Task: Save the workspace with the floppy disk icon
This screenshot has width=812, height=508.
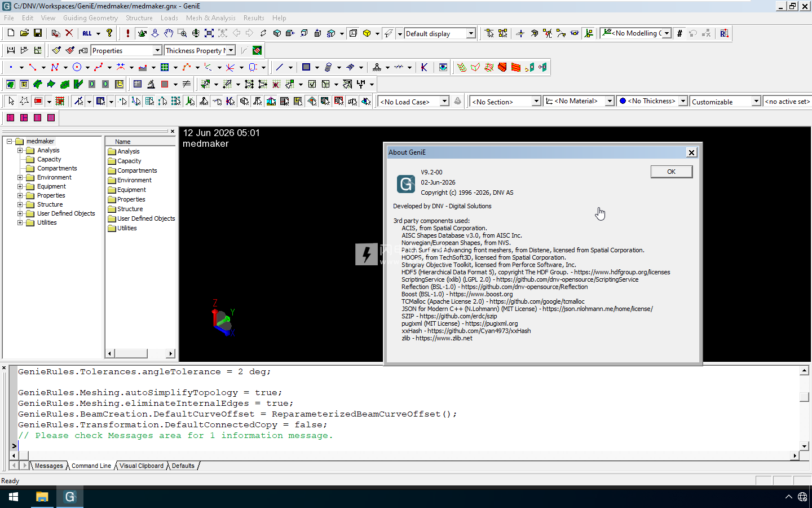Action: click(x=38, y=33)
